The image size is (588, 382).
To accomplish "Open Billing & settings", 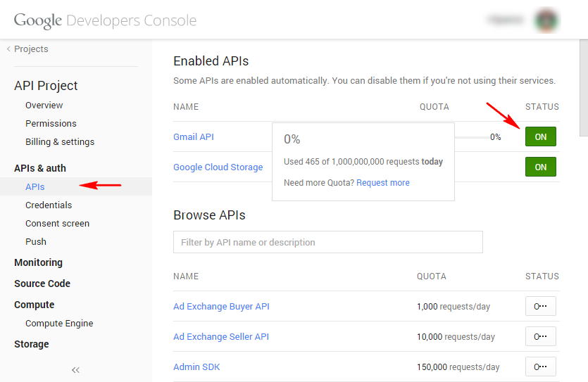I will pyautogui.click(x=60, y=142).
